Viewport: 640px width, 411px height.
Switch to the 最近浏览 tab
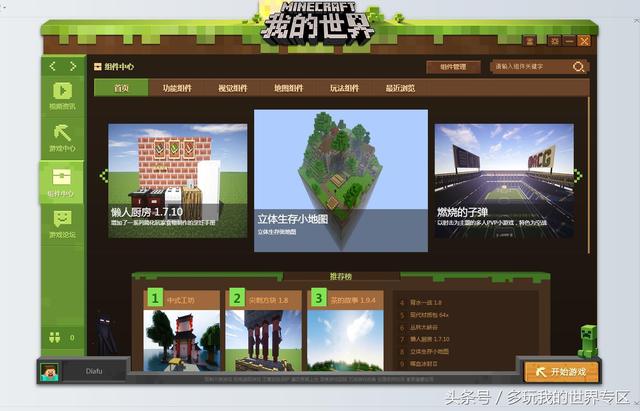coord(400,88)
